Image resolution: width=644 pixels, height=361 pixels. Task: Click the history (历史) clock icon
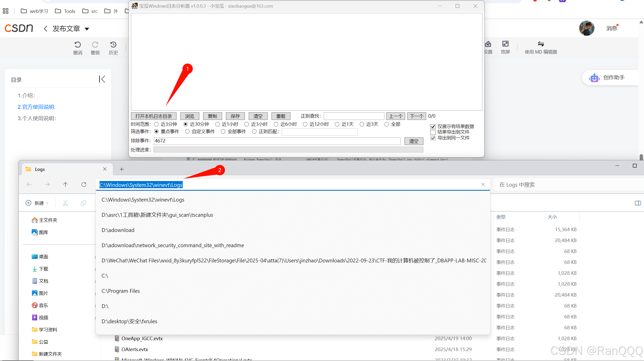113,45
